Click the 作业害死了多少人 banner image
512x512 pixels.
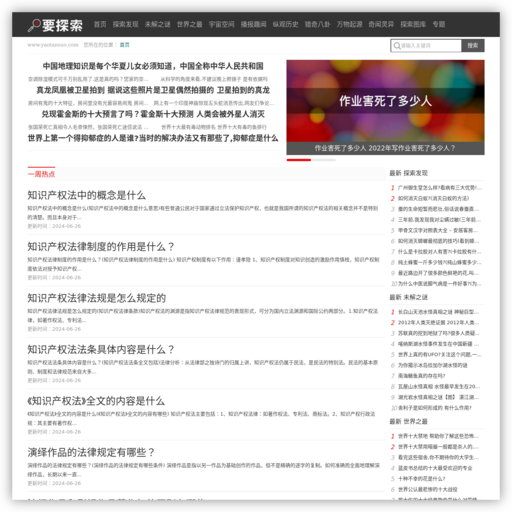tap(385, 101)
